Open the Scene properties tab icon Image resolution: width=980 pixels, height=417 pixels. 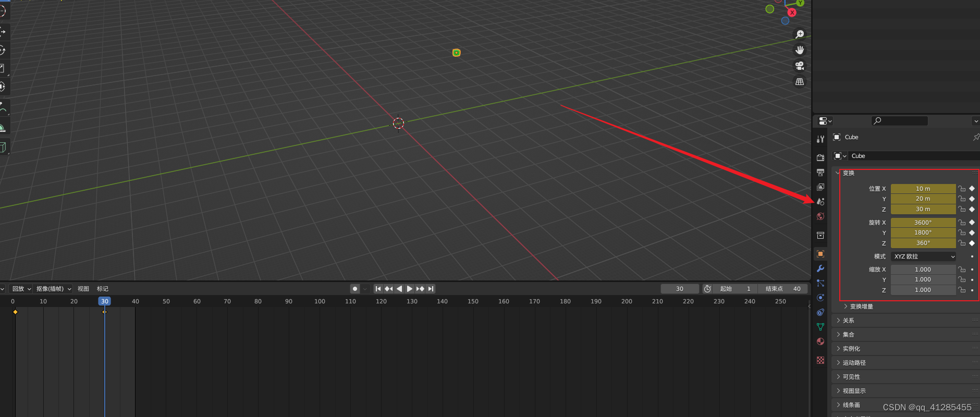[x=820, y=202]
